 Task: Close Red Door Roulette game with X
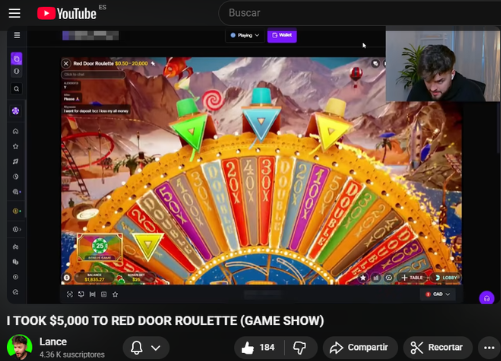(x=66, y=63)
